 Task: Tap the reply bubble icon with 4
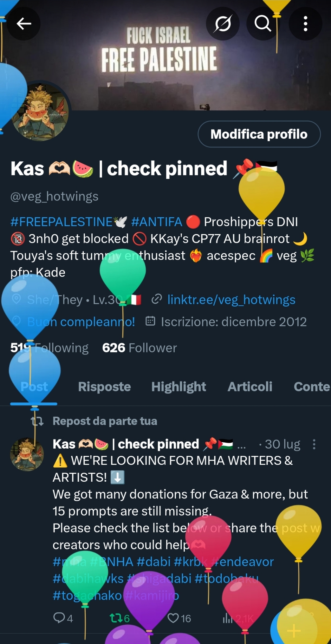(63, 618)
